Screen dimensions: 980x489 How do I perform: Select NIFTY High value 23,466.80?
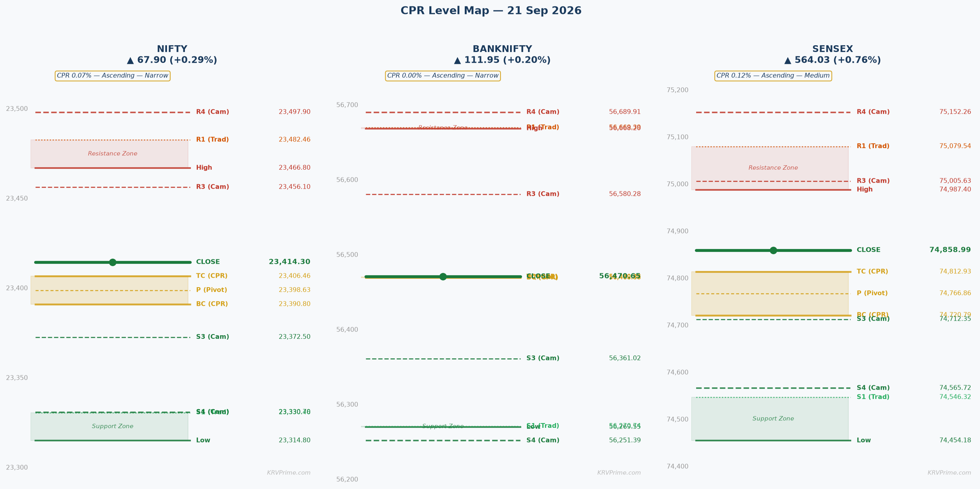295,168
